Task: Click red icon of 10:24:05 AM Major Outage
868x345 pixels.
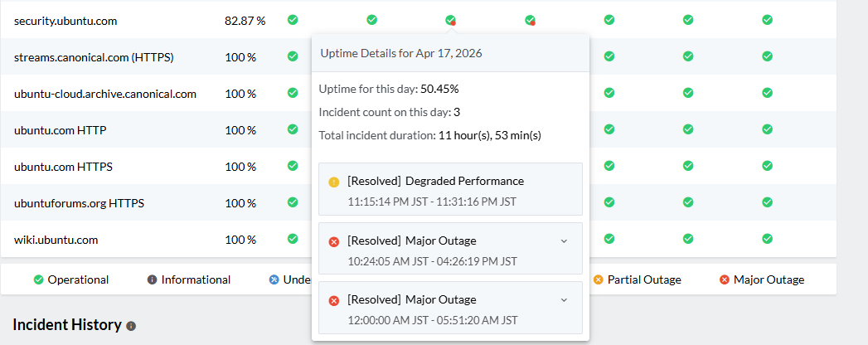Action: tap(334, 241)
